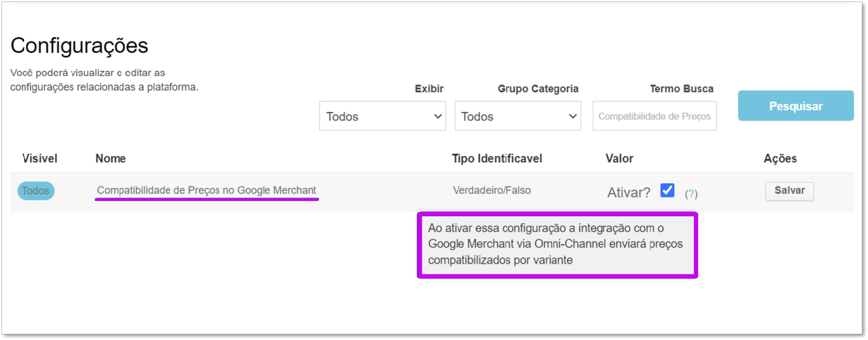Click the Exibir label above dropdown
Viewport: 868px width, 340px height.
(x=429, y=89)
